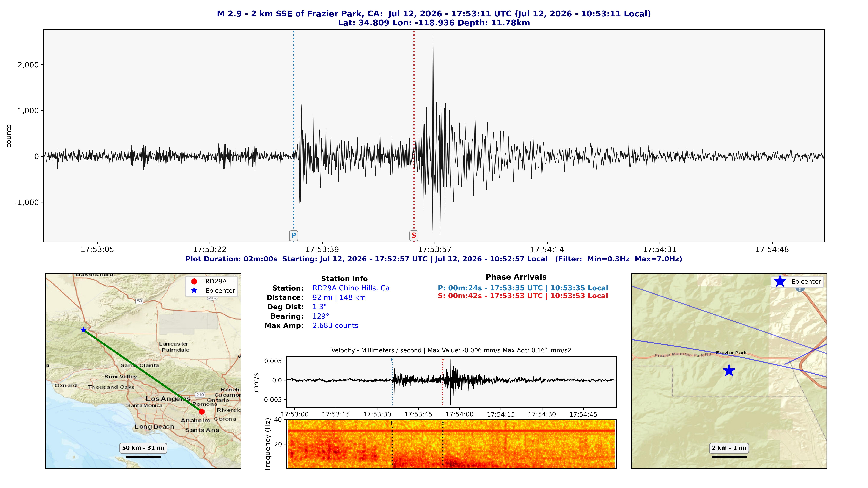Image resolution: width=868 pixels, height=488 pixels.
Task: Click the blue "P: 00m:24s" arrival line
Action: point(523,288)
